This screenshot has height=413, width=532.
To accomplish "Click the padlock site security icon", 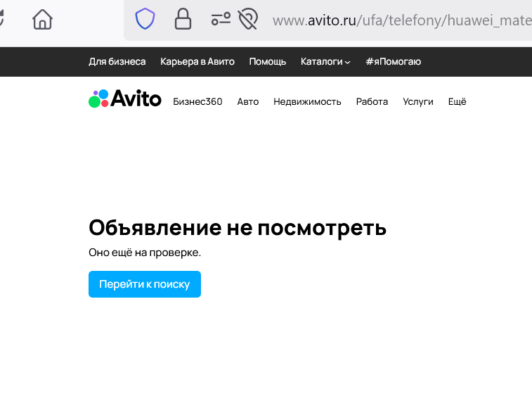I will [183, 19].
